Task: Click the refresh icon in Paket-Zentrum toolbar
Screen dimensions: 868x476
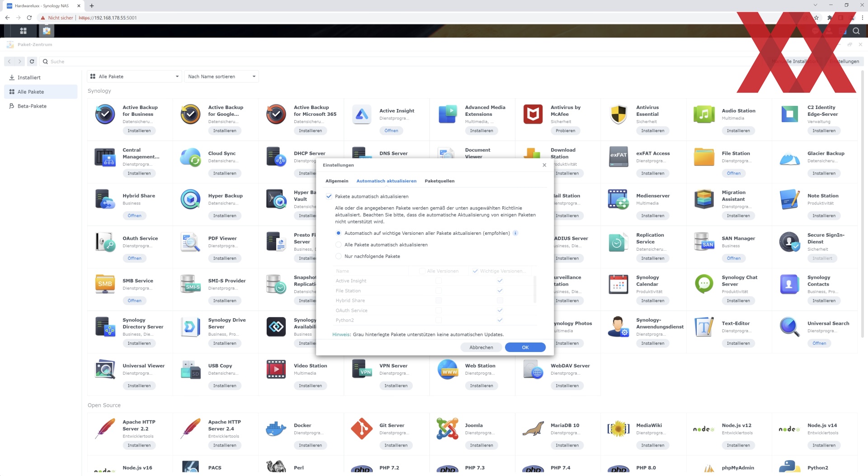Action: point(32,62)
